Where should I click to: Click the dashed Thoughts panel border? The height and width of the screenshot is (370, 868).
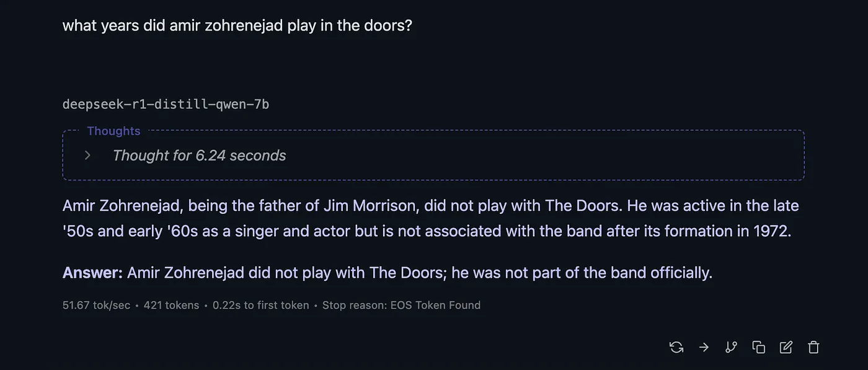pyautogui.click(x=433, y=179)
